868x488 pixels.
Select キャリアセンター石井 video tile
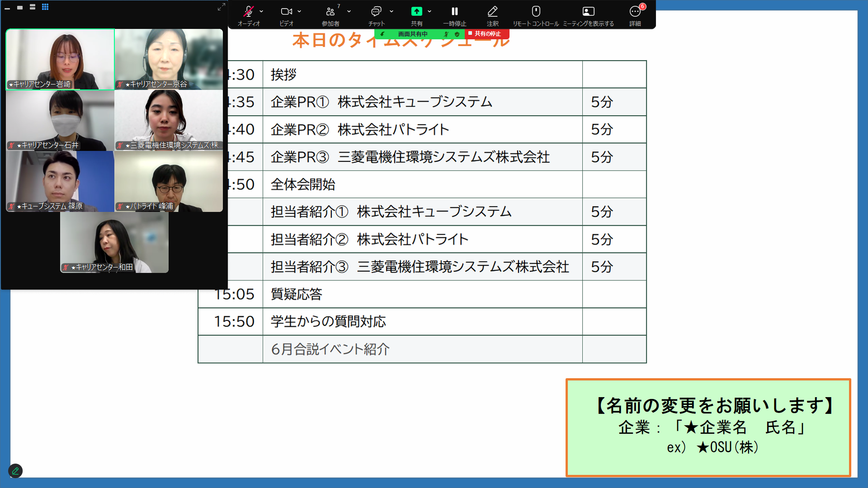tap(60, 120)
